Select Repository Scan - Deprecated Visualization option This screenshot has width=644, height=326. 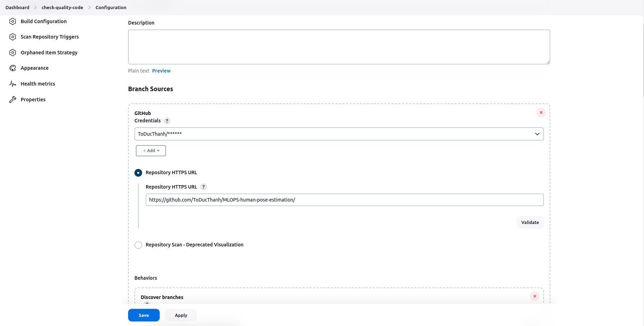(138, 245)
